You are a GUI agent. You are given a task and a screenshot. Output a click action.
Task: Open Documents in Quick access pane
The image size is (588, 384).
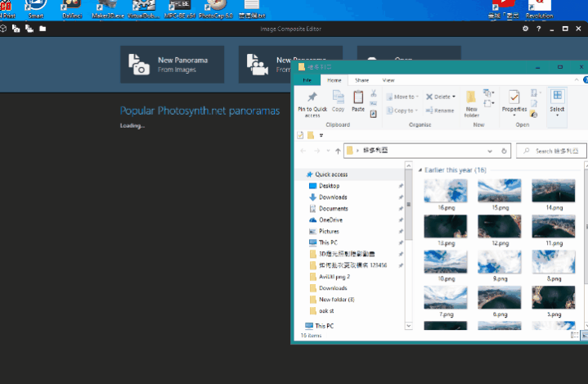tap(333, 209)
